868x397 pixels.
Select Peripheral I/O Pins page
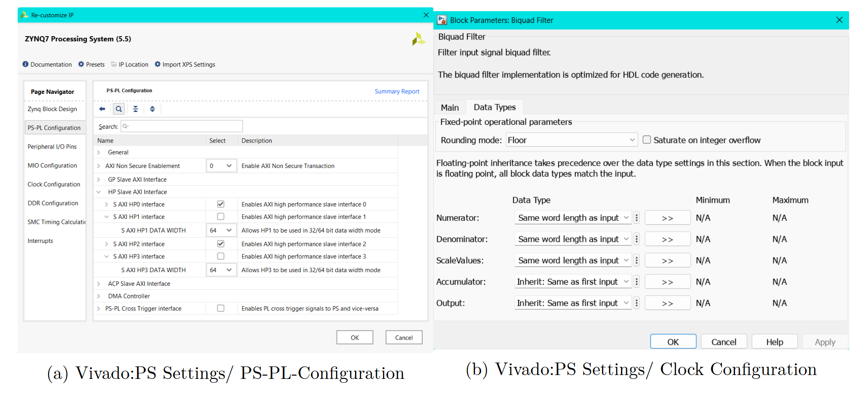(52, 147)
